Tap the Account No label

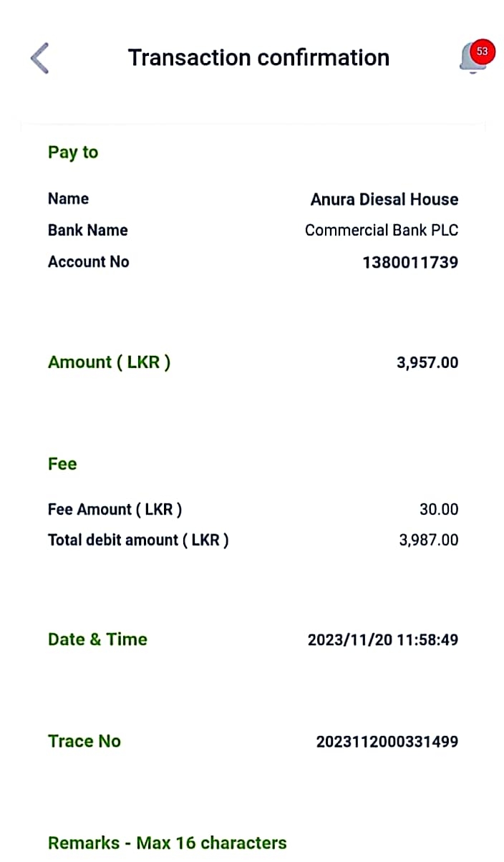coord(89,262)
